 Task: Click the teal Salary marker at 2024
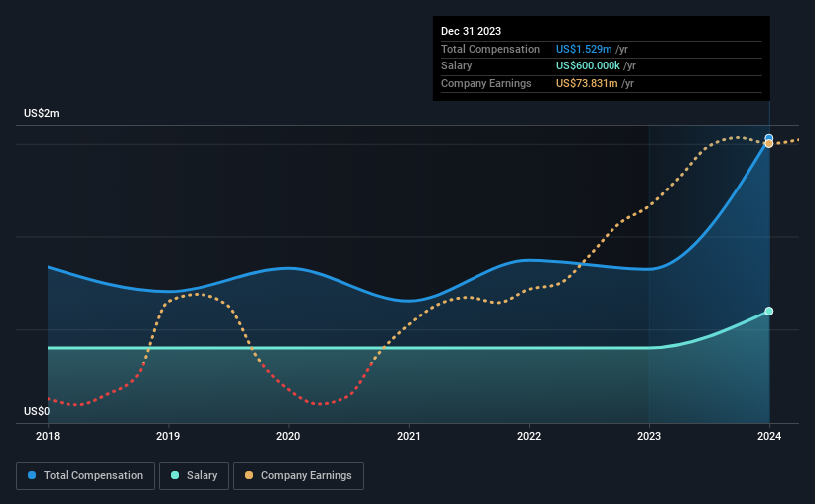pos(768,312)
